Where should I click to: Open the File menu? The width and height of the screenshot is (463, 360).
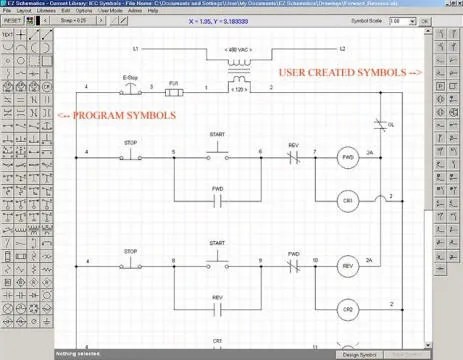[7, 11]
